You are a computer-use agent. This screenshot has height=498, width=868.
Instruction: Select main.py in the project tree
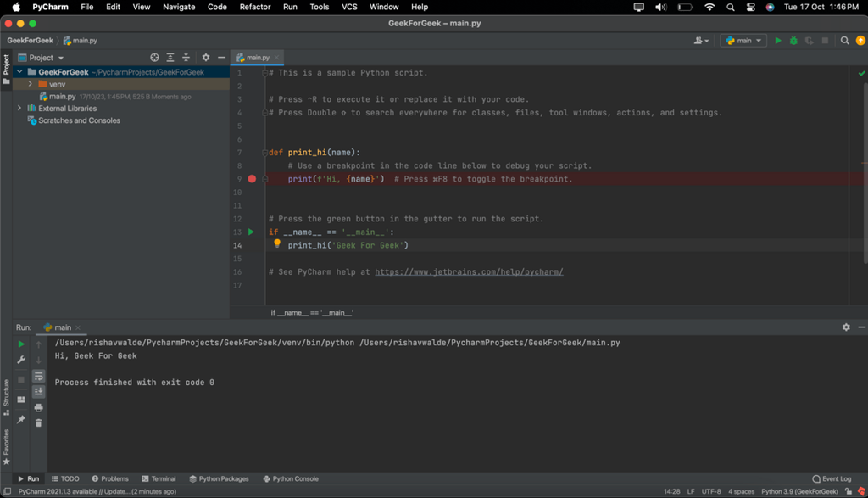click(62, 97)
